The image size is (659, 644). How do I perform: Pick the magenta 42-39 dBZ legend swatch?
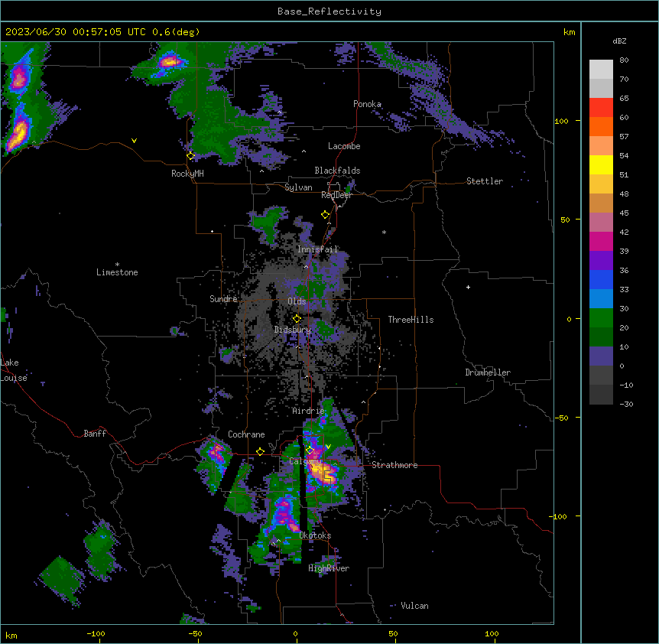tap(601, 241)
